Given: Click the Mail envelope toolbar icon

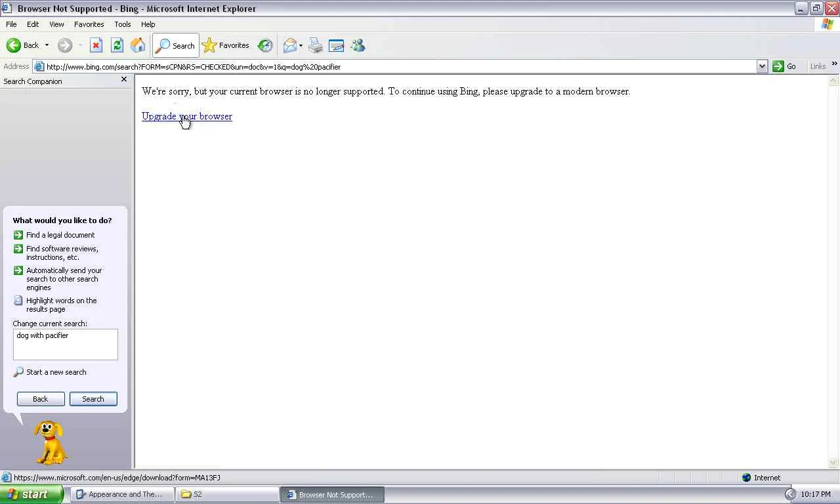Looking at the screenshot, I should click(289, 45).
